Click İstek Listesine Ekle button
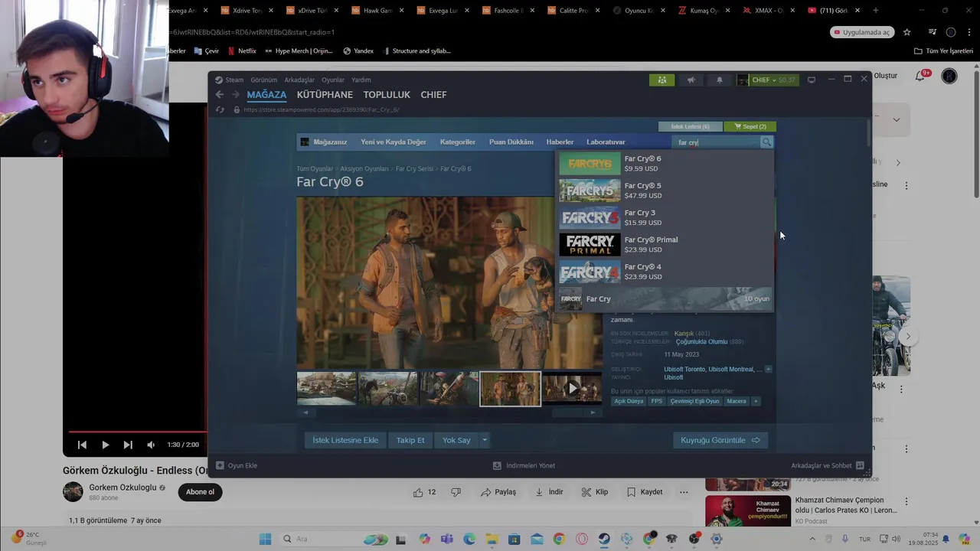 [x=345, y=440]
